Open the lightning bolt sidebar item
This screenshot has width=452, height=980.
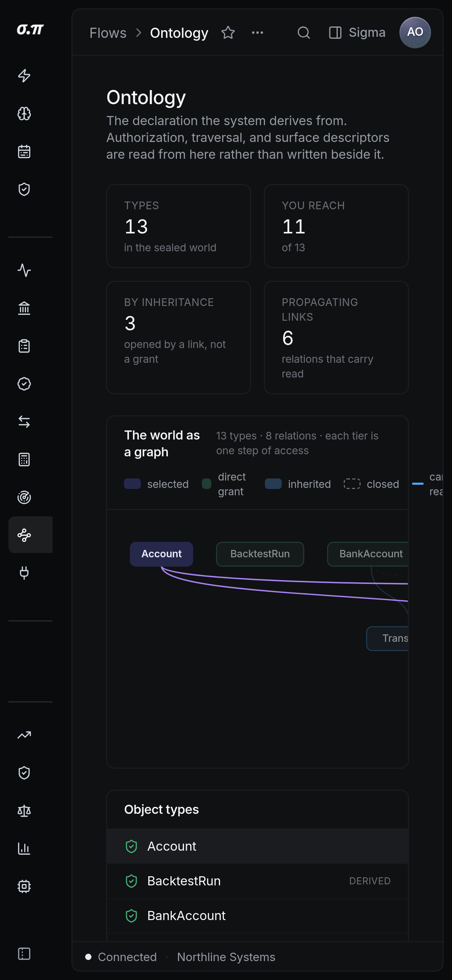[x=24, y=76]
